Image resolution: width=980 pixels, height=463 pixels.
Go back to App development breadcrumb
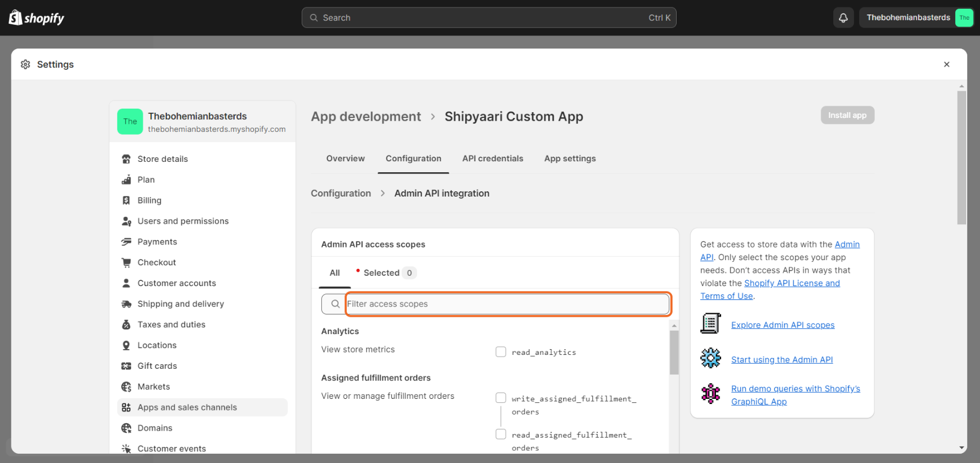[x=366, y=117]
